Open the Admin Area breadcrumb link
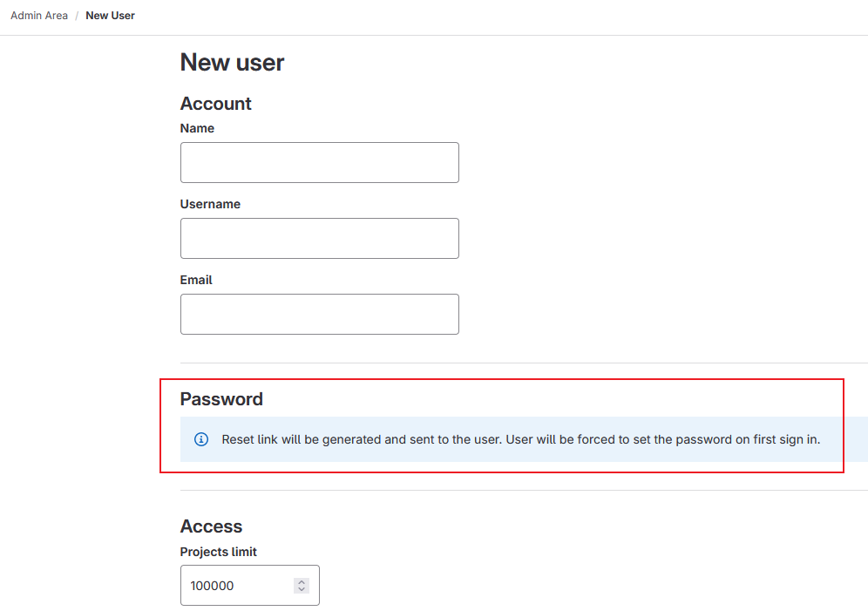 click(39, 16)
